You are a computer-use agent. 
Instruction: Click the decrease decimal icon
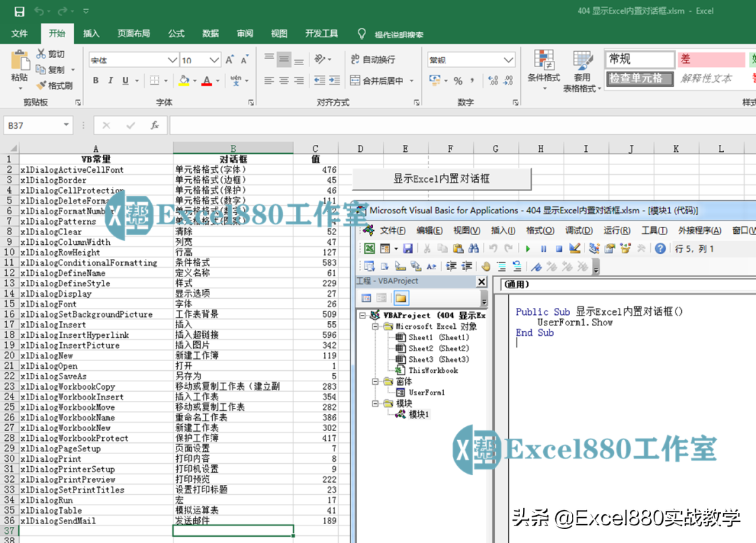point(508,81)
